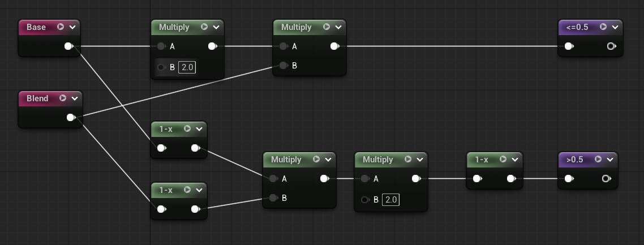Image resolution: width=644 pixels, height=245 pixels.
Task: Select the Base node by its title
Action: (36, 27)
